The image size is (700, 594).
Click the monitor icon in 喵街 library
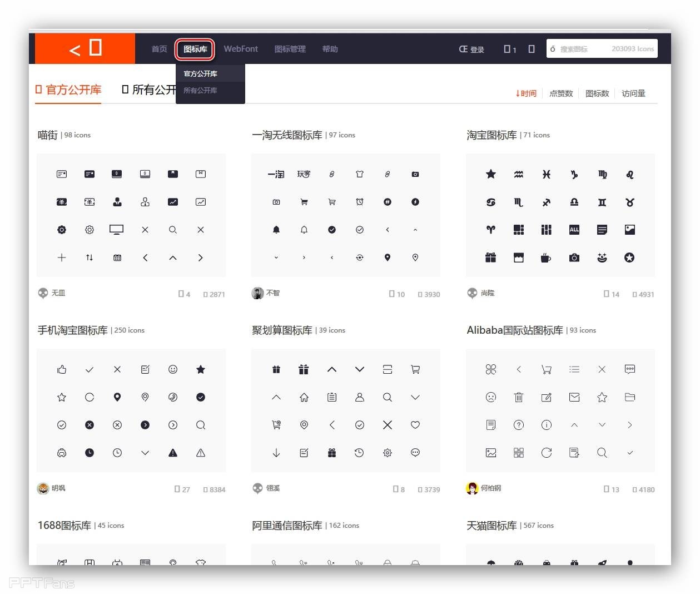click(x=117, y=229)
